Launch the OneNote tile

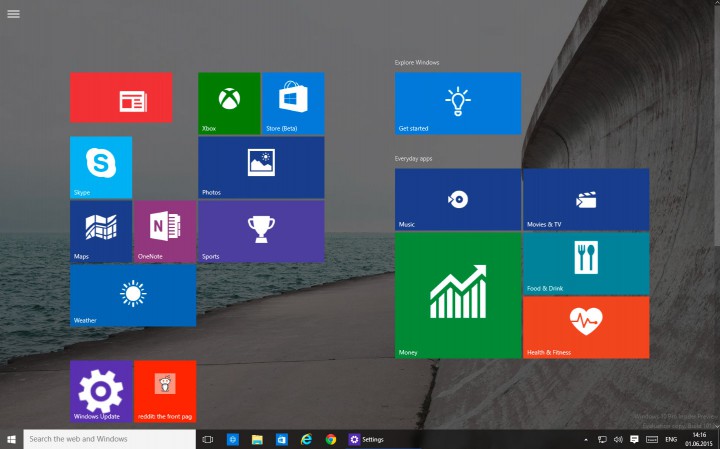165,231
